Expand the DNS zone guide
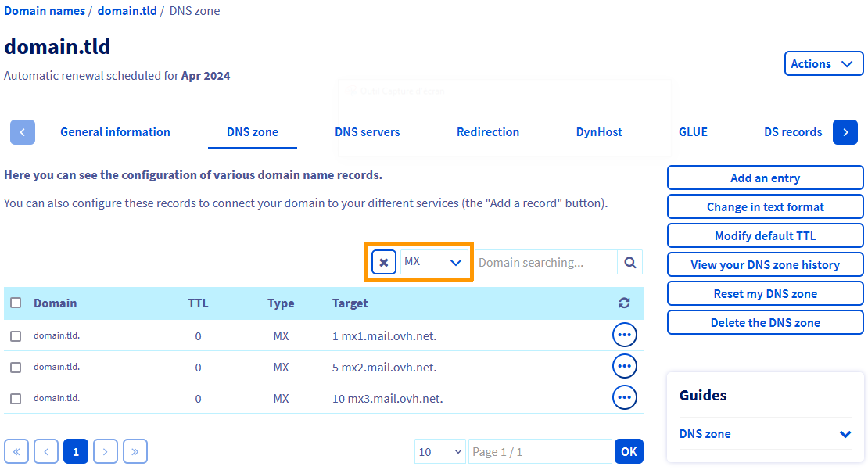 [x=844, y=433]
